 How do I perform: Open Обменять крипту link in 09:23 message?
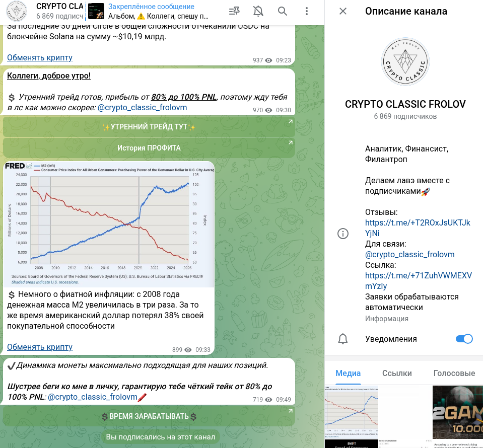tap(40, 57)
